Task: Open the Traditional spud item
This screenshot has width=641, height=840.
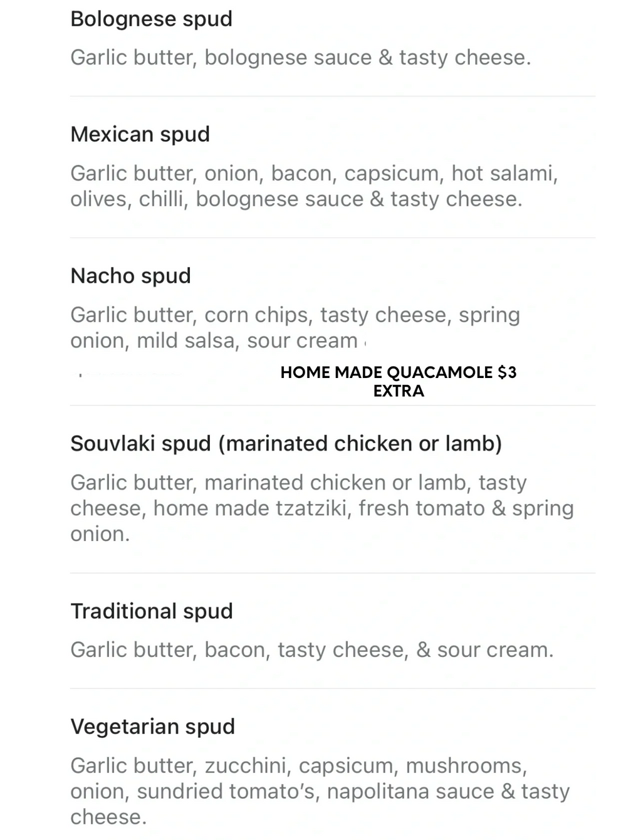Action: pyautogui.click(x=151, y=611)
